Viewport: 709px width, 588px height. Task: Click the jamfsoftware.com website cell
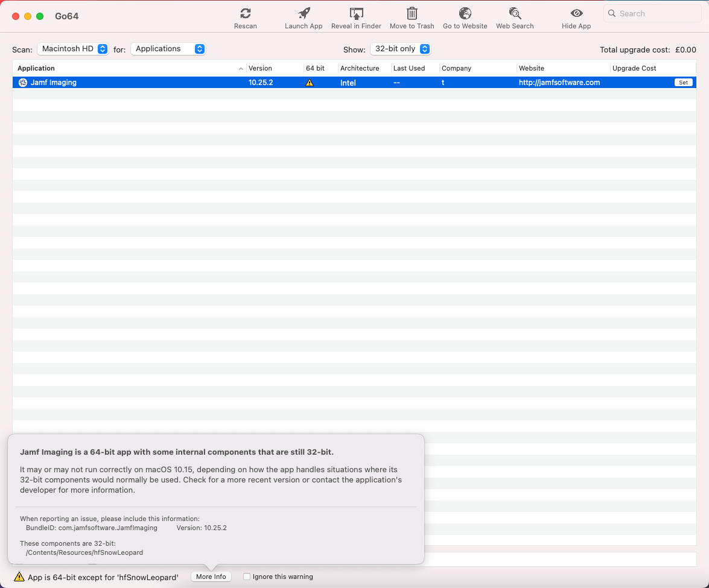[x=559, y=83]
